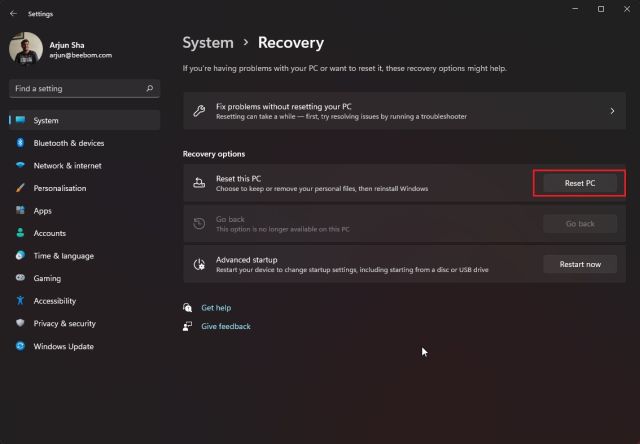Click the Give feedback person icon
Viewport: 640px width, 444px height.
187,326
